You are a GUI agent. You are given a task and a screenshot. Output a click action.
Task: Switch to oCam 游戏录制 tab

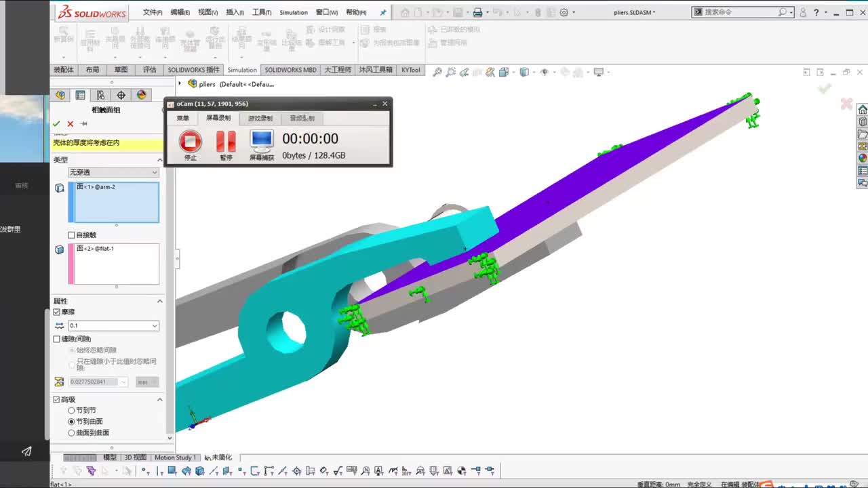tap(260, 118)
